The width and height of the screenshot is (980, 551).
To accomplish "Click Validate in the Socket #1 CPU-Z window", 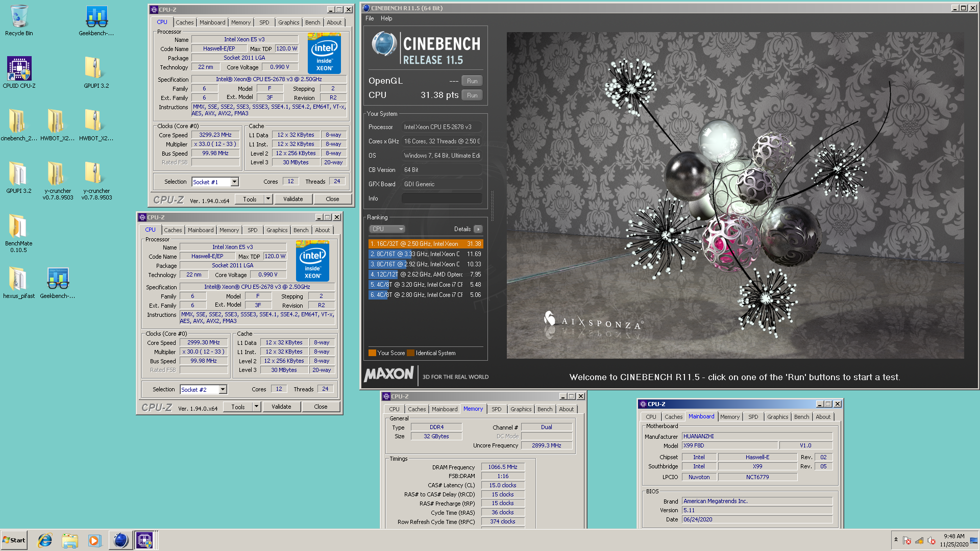I will tap(293, 199).
